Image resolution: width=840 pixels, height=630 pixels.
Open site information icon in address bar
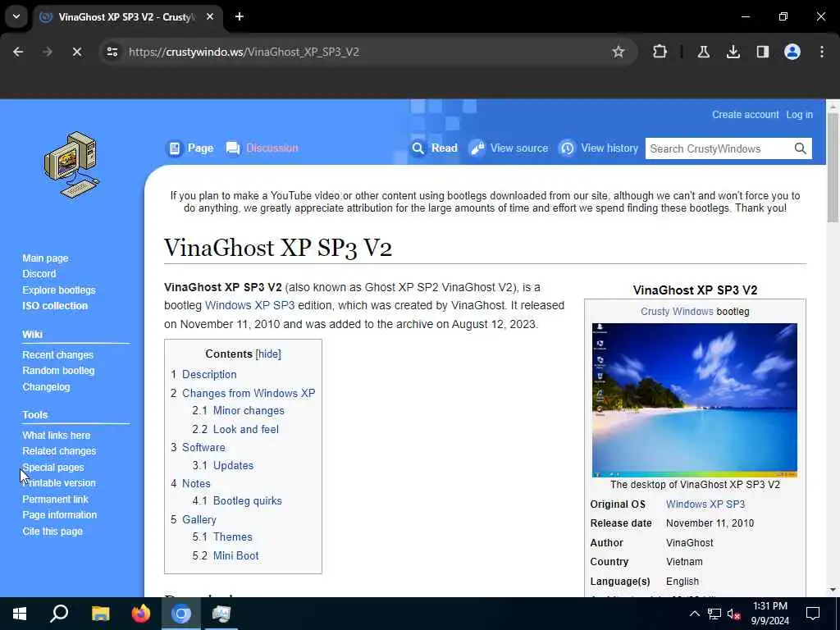pyautogui.click(x=112, y=52)
